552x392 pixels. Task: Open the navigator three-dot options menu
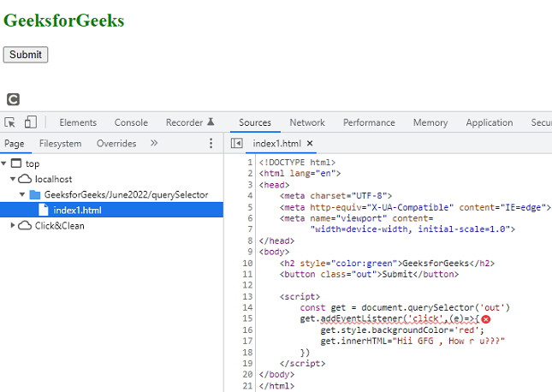click(x=211, y=143)
